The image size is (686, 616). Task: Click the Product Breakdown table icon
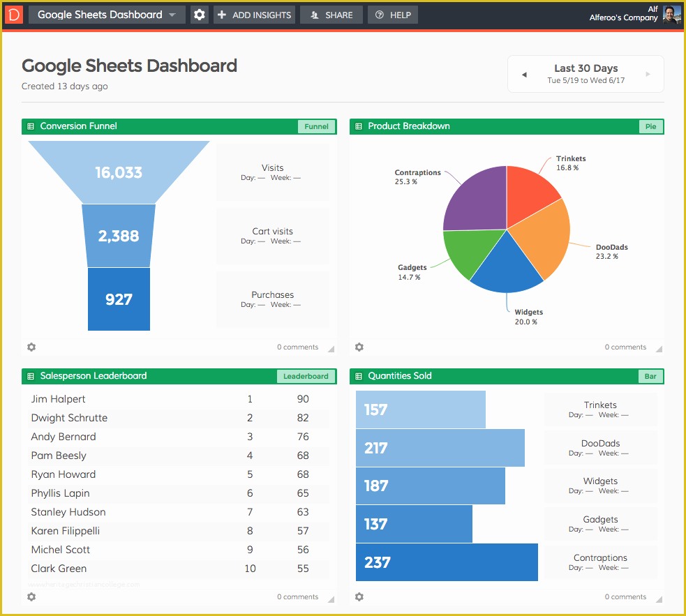359,126
